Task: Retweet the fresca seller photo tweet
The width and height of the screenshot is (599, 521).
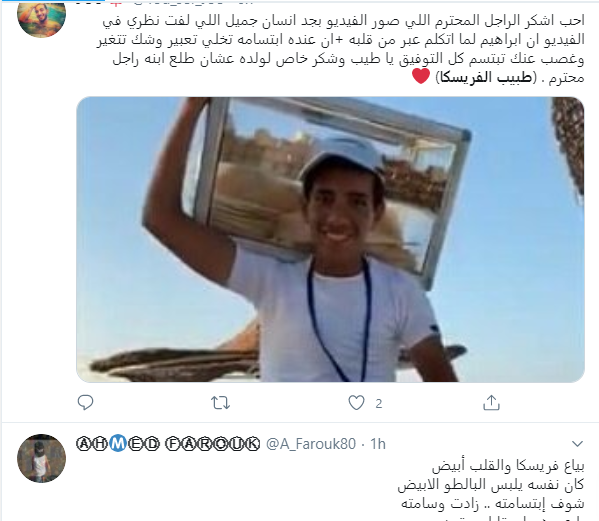Action: (220, 403)
